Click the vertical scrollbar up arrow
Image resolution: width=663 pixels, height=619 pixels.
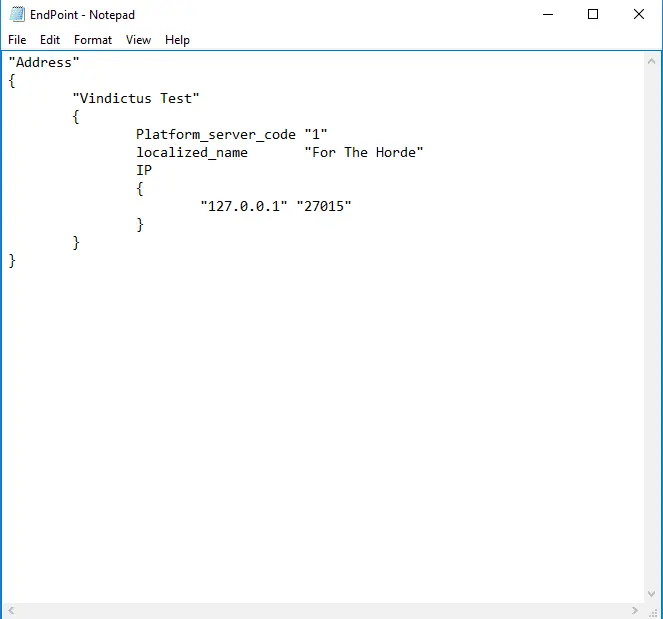(x=652, y=61)
